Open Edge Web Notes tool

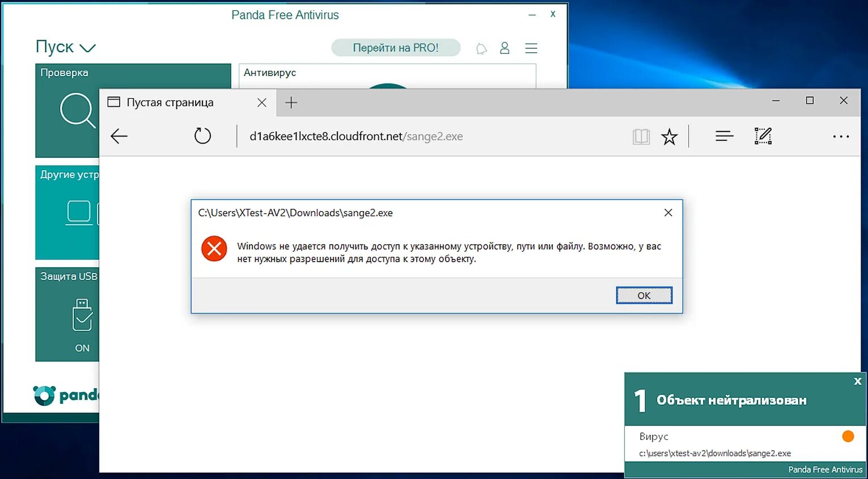pyautogui.click(x=763, y=136)
